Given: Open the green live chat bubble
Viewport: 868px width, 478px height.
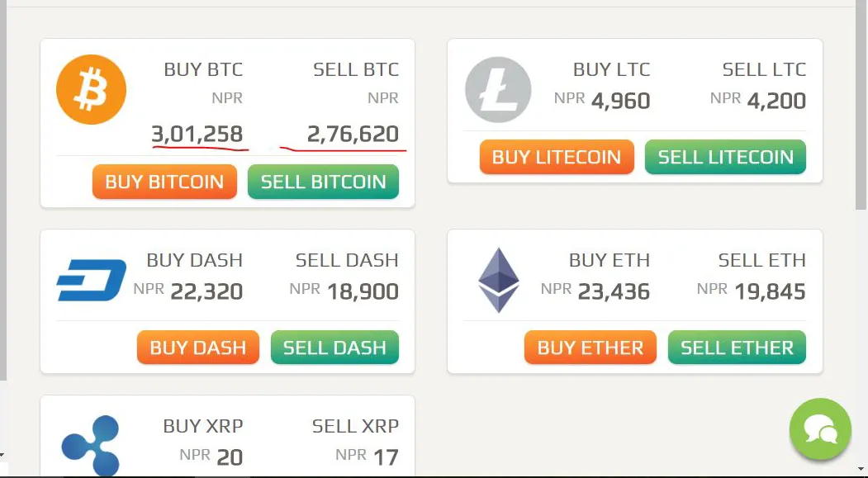Looking at the screenshot, I should (x=820, y=428).
